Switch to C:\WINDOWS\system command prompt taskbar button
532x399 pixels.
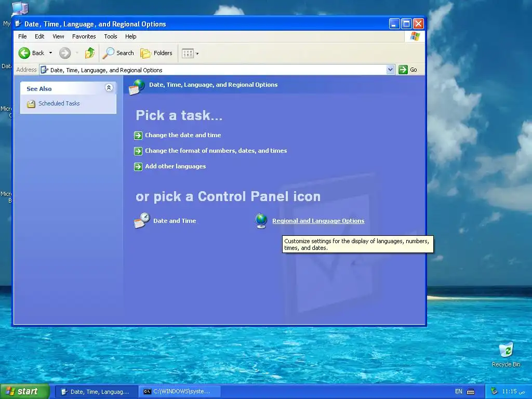coord(180,392)
